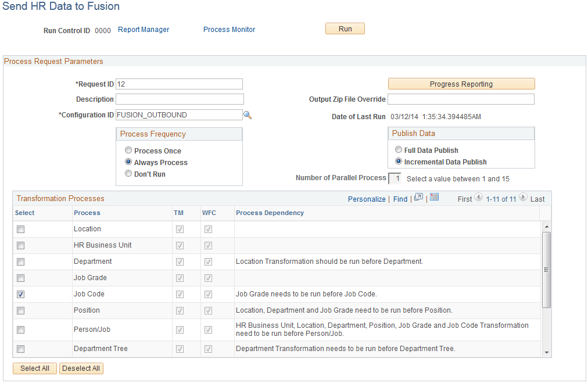
Task: Uncheck the Select checkbox for Job Code
Action: click(x=20, y=295)
